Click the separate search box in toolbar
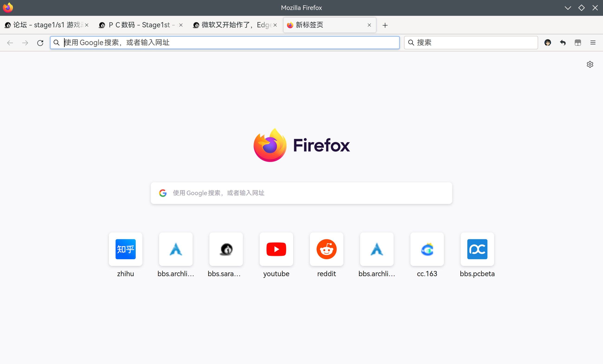603x364 pixels. [471, 43]
